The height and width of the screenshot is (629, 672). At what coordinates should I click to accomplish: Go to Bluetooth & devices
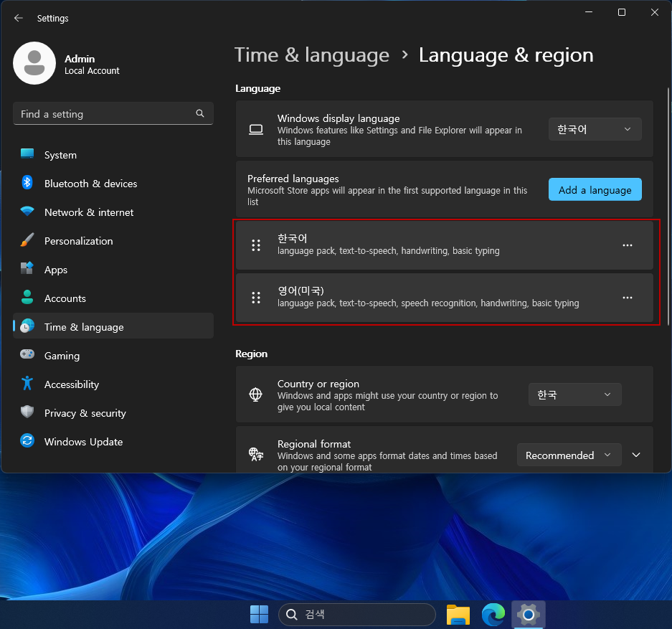coord(113,184)
